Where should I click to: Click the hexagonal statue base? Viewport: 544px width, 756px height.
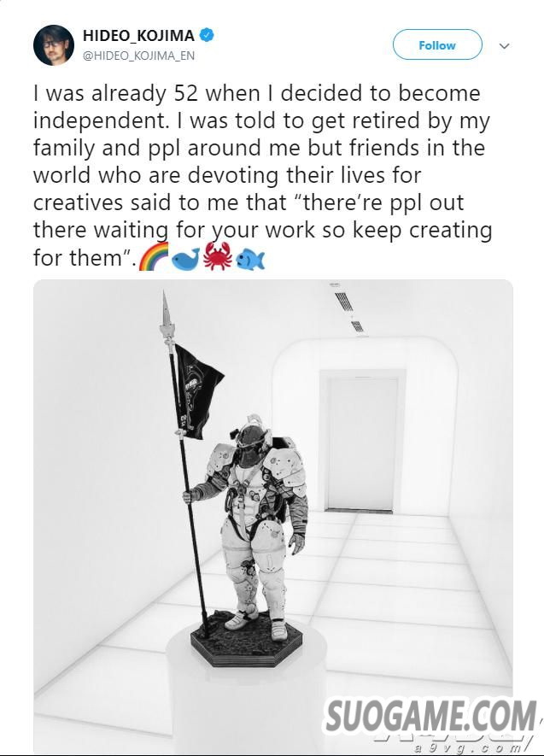point(247,640)
